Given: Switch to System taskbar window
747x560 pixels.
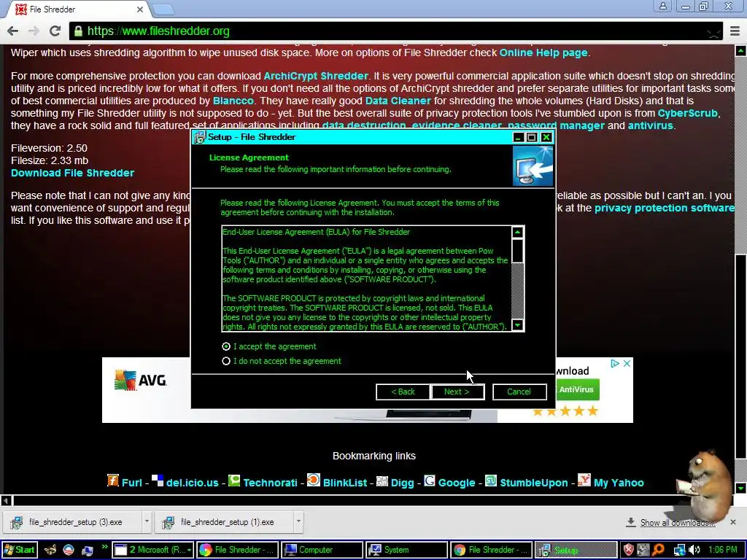Looking at the screenshot, I should 406,550.
